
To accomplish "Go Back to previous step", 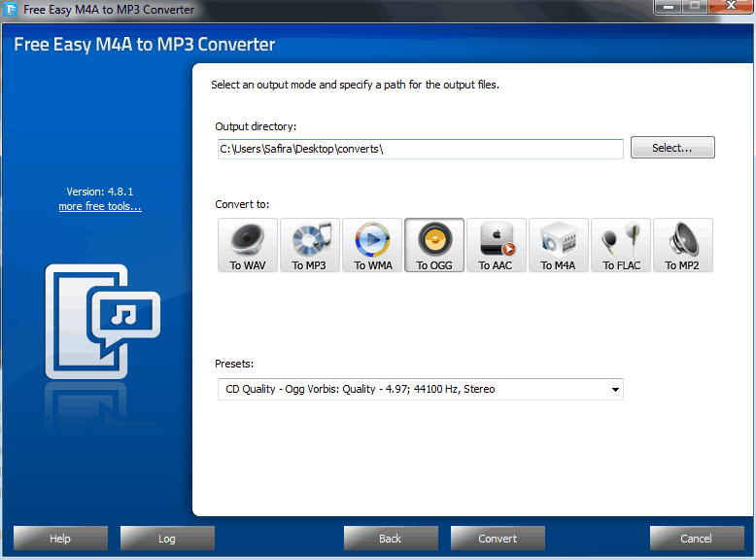I will (x=391, y=539).
